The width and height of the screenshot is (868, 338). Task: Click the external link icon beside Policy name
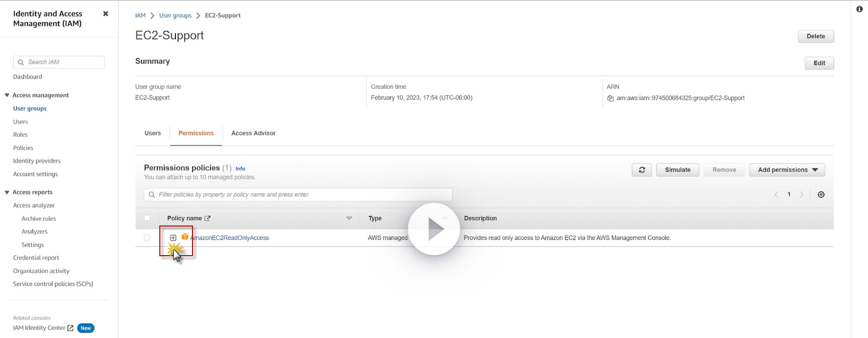208,218
